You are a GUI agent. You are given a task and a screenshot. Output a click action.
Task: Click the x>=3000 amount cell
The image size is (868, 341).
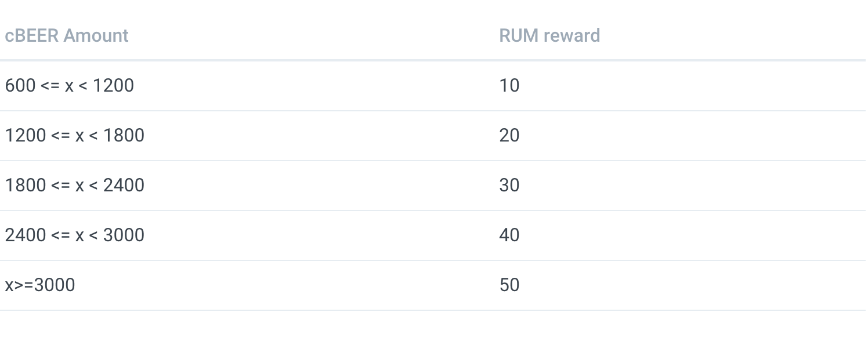(x=40, y=285)
